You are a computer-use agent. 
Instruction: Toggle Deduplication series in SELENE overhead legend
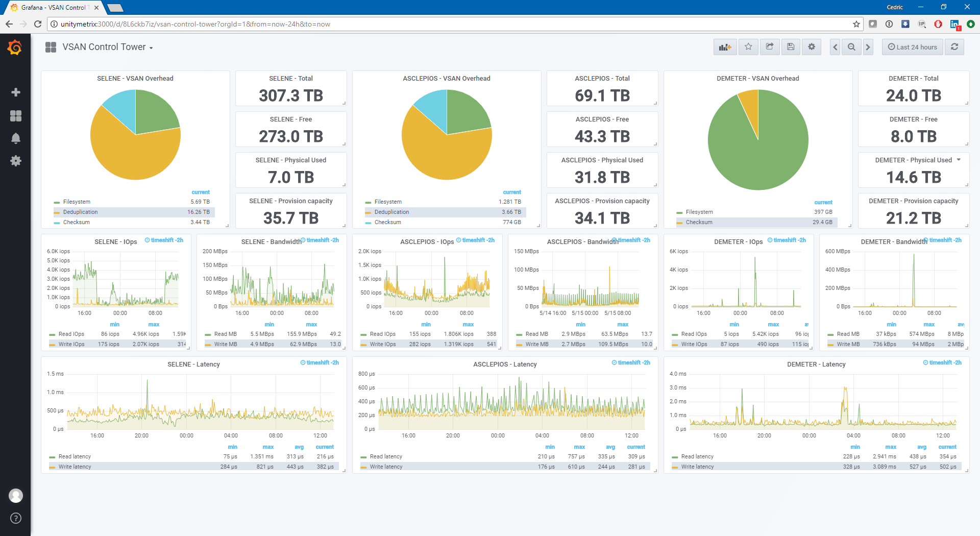click(x=80, y=212)
